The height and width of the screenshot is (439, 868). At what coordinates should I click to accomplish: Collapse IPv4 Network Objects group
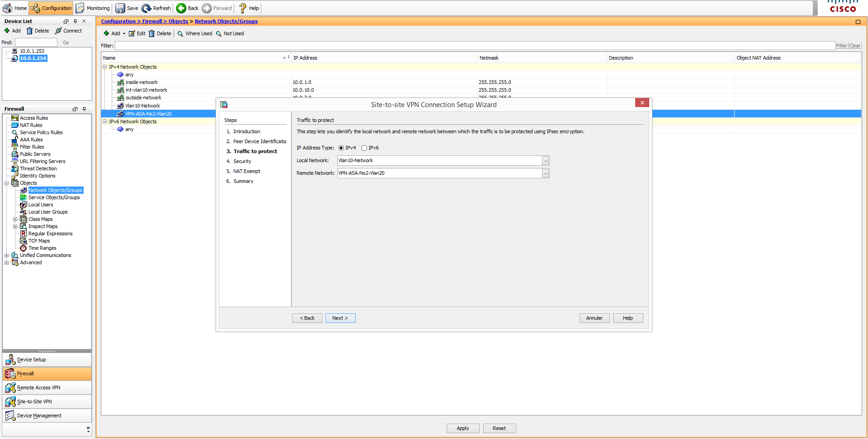[x=105, y=67]
